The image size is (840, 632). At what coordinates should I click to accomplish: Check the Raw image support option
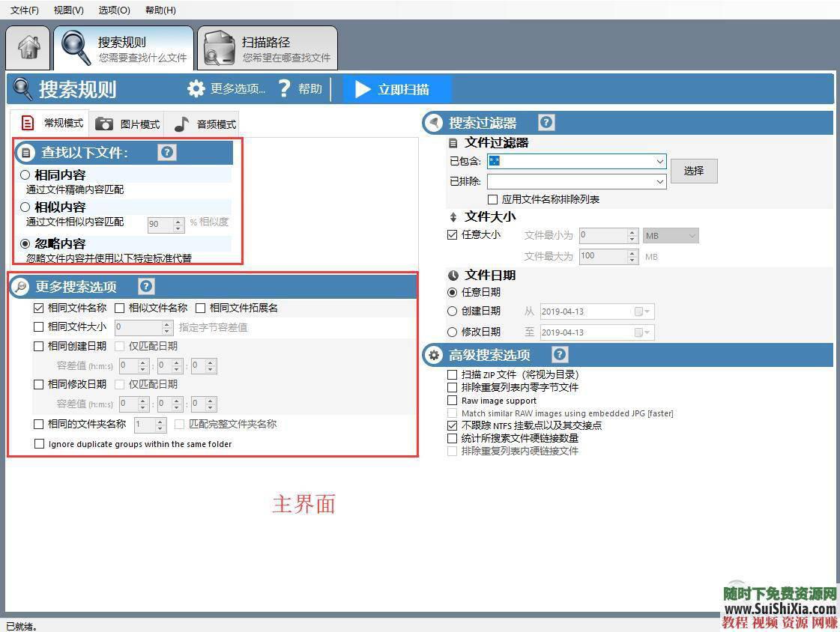(x=452, y=401)
